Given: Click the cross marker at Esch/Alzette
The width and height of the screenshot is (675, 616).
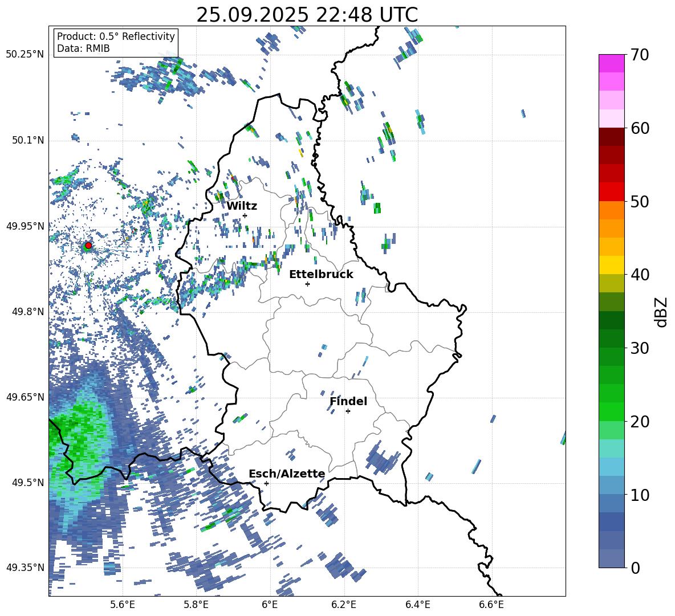Looking at the screenshot, I should [x=266, y=483].
